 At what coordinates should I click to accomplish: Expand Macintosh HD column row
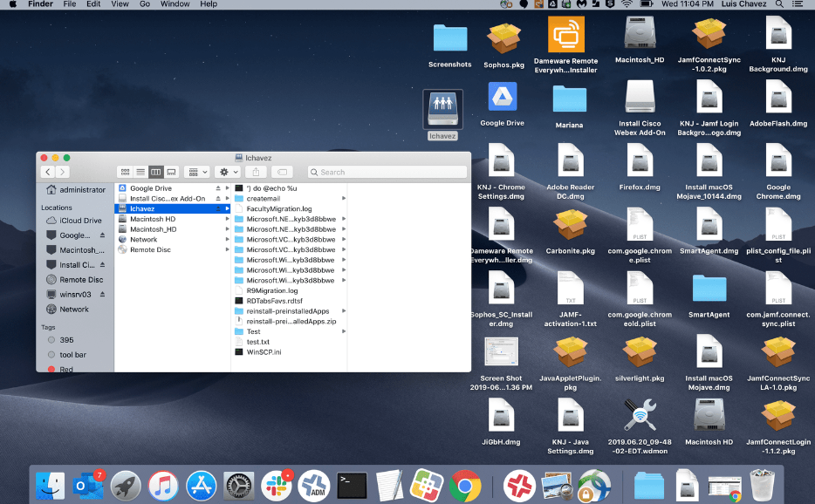227,219
